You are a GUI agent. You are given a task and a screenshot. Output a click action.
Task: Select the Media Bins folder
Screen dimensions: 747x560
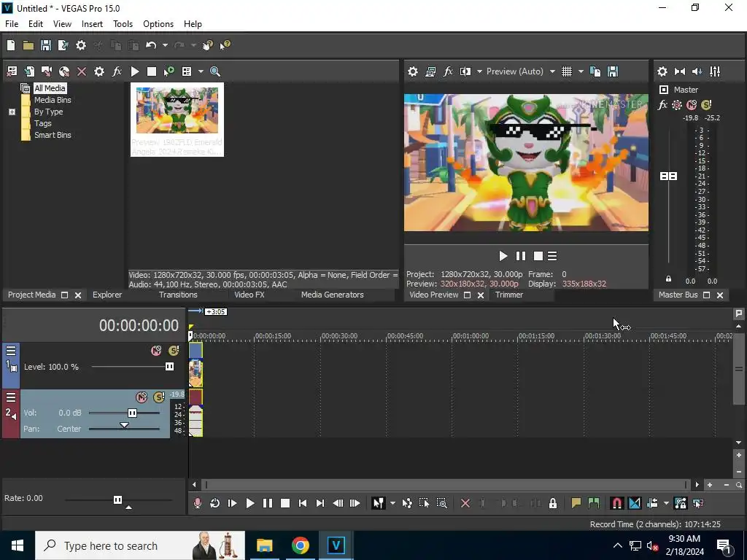(53, 100)
